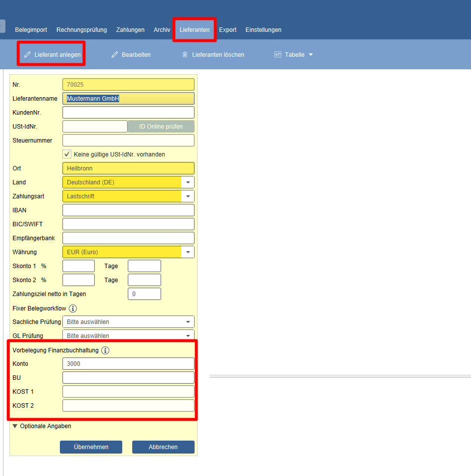This screenshot has width=471, height=476.
Task: Open info icon beside Fixer Belegworkflow
Action: point(73,309)
